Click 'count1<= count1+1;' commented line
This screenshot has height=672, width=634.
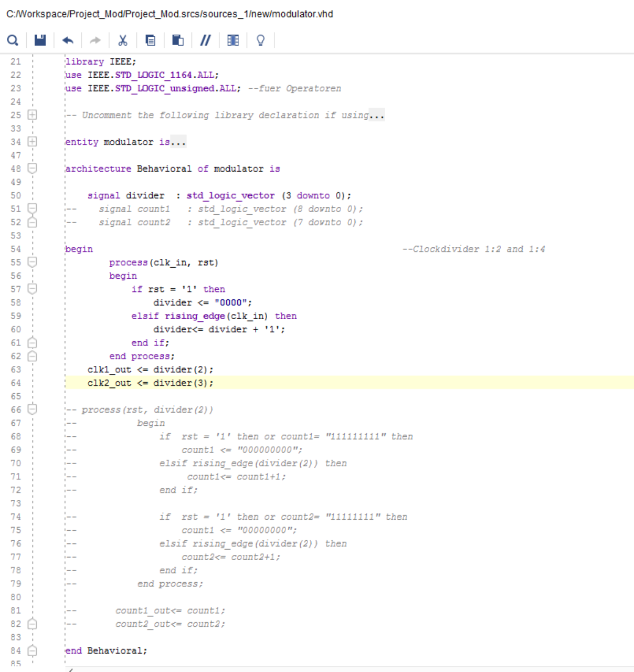click(x=236, y=477)
